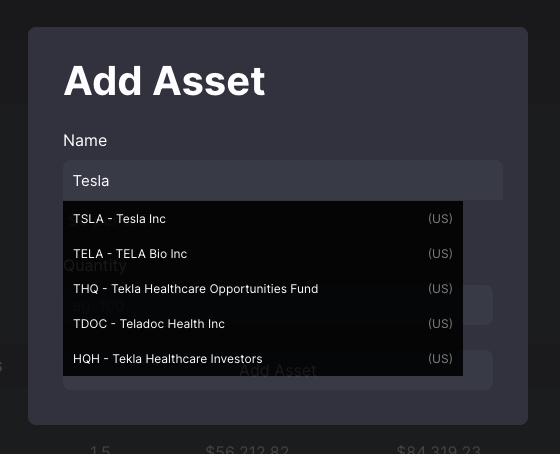The width and height of the screenshot is (560, 454).
Task: Click the Add Asset button's exposed right edge
Action: (x=478, y=370)
